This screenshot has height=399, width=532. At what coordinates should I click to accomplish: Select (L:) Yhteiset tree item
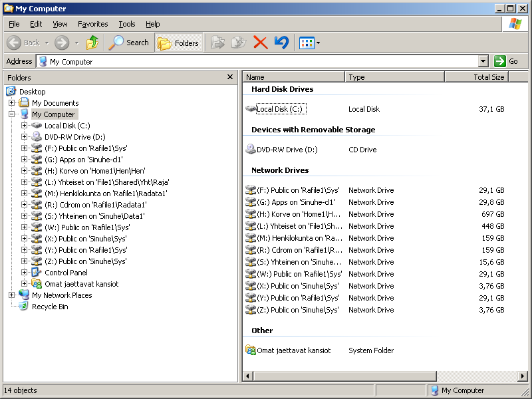tap(106, 182)
